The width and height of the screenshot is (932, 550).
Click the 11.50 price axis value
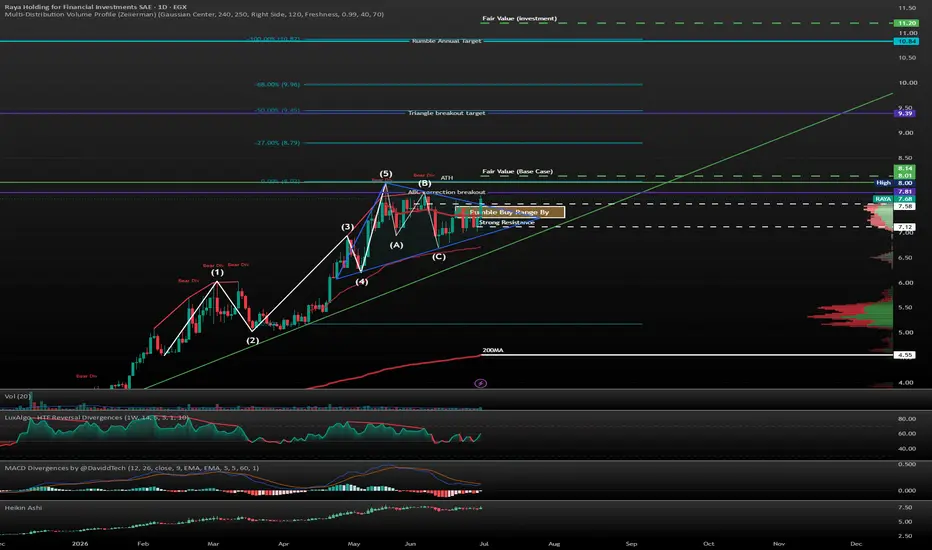click(907, 8)
